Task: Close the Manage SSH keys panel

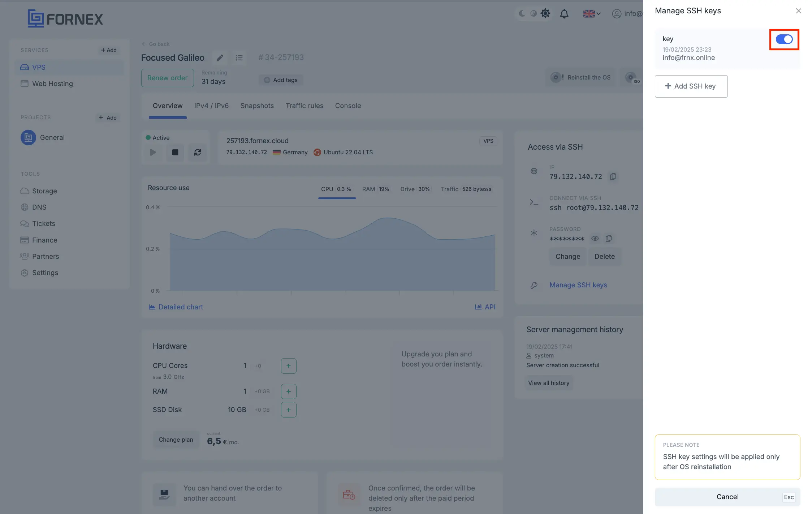Action: pos(798,11)
